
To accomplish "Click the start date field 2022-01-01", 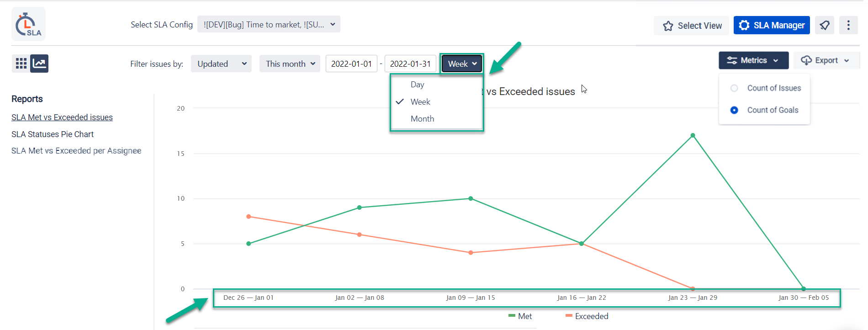I will click(351, 64).
